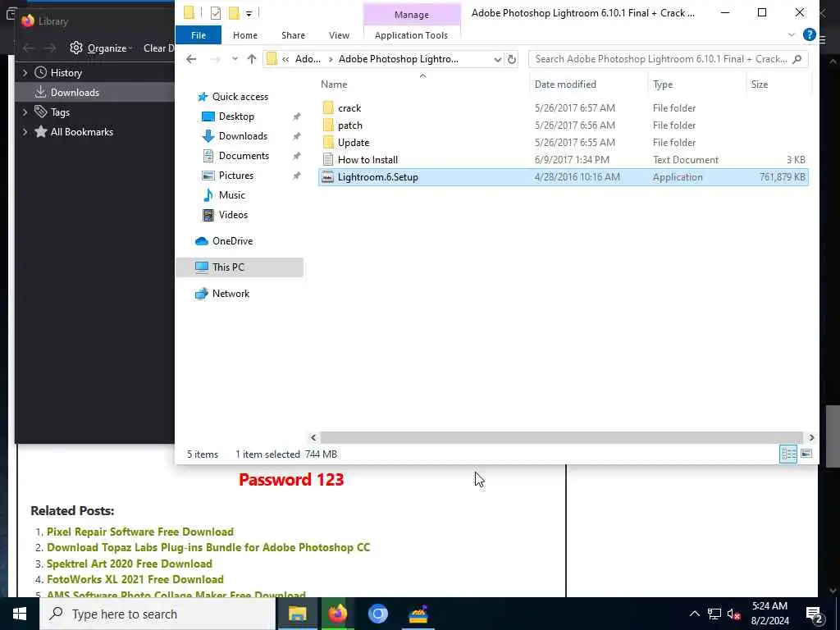Click Explorer forward arrow button
Viewport: 840px width, 630px height.
tap(215, 59)
